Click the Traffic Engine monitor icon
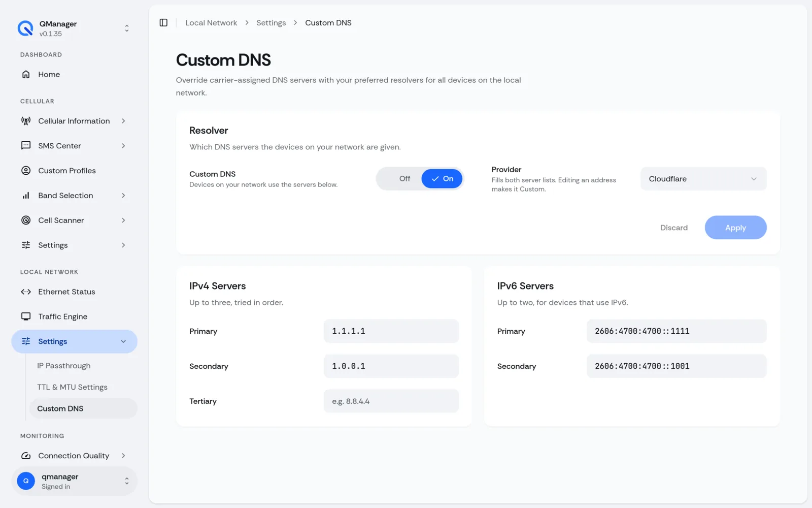This screenshot has height=508, width=812. 26,316
